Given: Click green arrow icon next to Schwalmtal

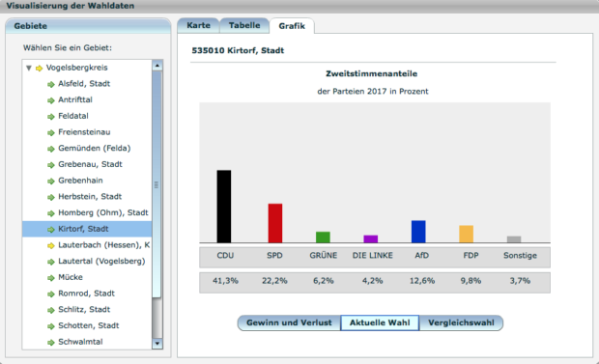Looking at the screenshot, I should [x=51, y=342].
